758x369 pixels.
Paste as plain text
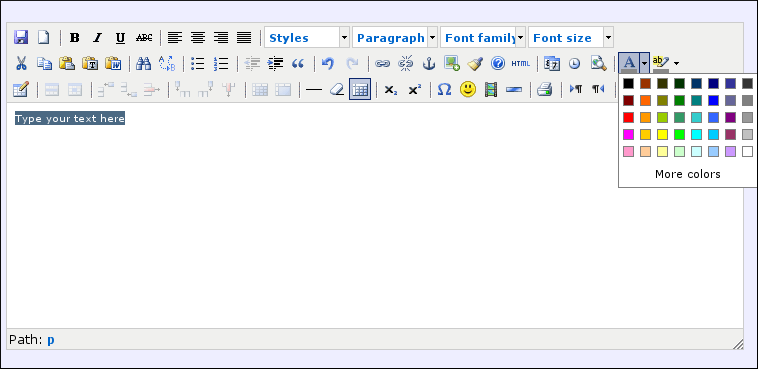pyautogui.click(x=90, y=63)
